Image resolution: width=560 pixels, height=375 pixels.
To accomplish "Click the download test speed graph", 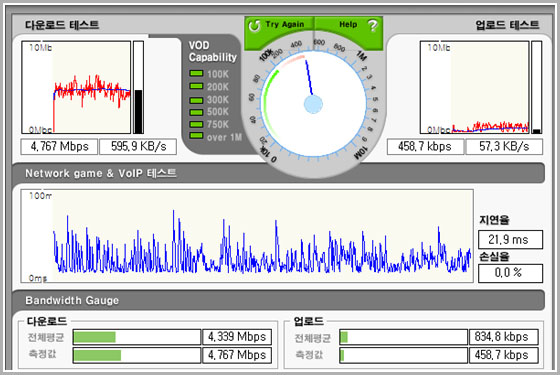I will [x=76, y=88].
